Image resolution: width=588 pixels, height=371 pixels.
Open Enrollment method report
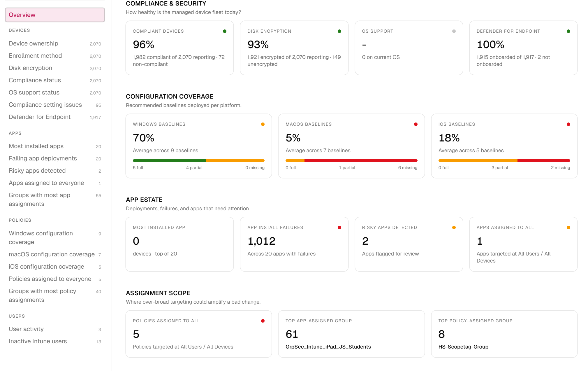(x=55, y=56)
